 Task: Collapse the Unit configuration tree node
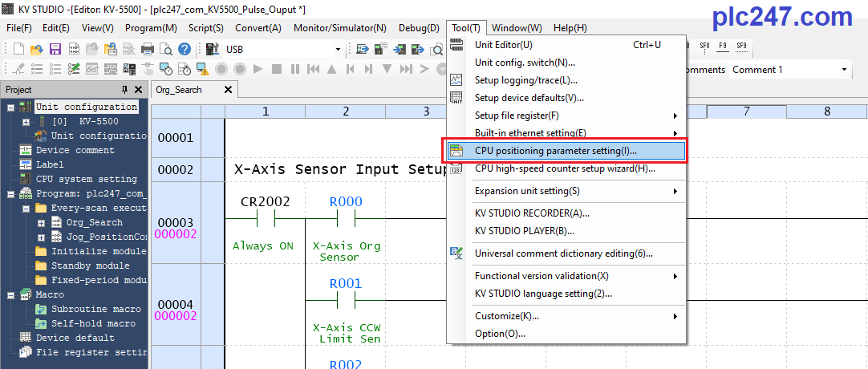click(10, 107)
